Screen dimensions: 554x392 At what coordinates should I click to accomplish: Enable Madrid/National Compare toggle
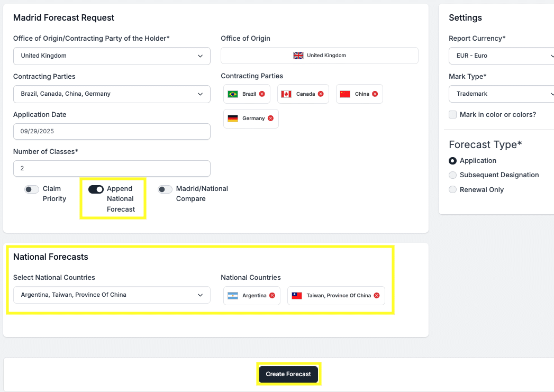coord(165,189)
